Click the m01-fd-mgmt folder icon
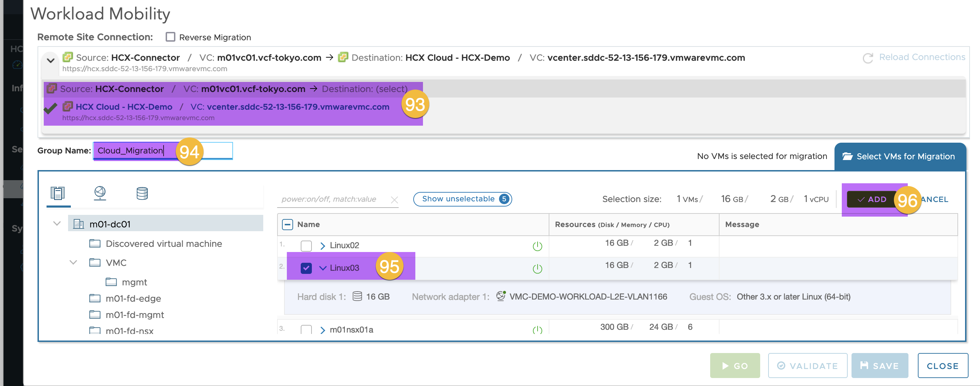The width and height of the screenshot is (980, 386). pyautogui.click(x=95, y=314)
